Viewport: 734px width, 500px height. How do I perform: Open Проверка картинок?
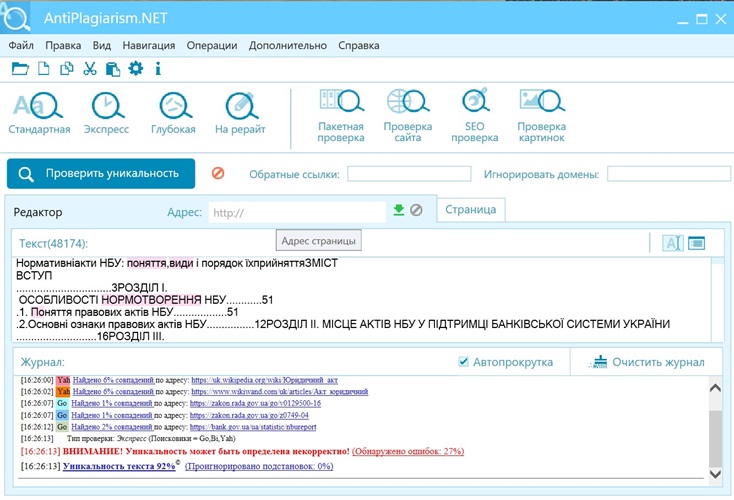coord(542,116)
